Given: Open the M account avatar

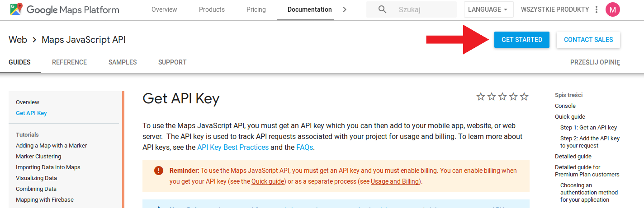Looking at the screenshot, I should click(613, 9).
